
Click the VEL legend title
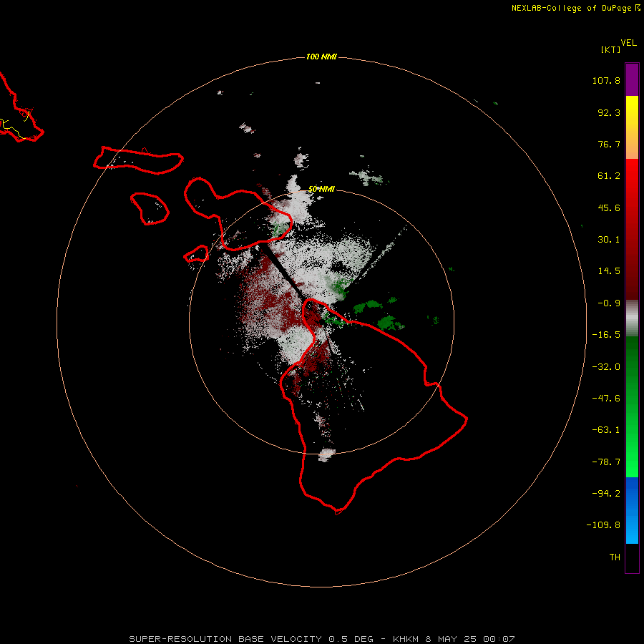pyautogui.click(x=628, y=43)
